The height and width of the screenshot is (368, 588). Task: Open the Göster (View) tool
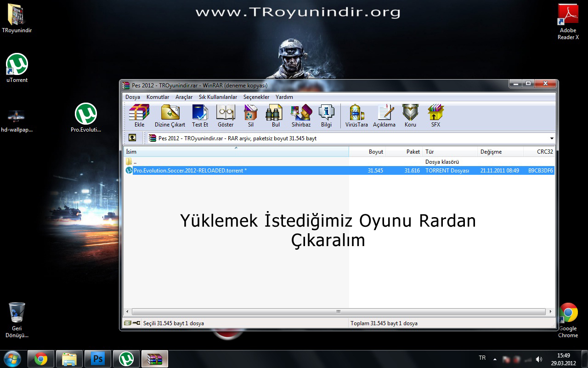point(226,116)
